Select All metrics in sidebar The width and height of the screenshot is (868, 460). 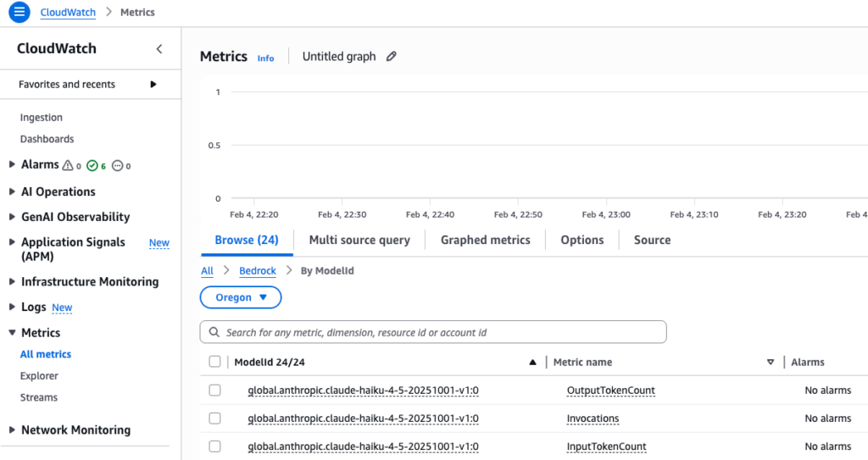point(46,354)
